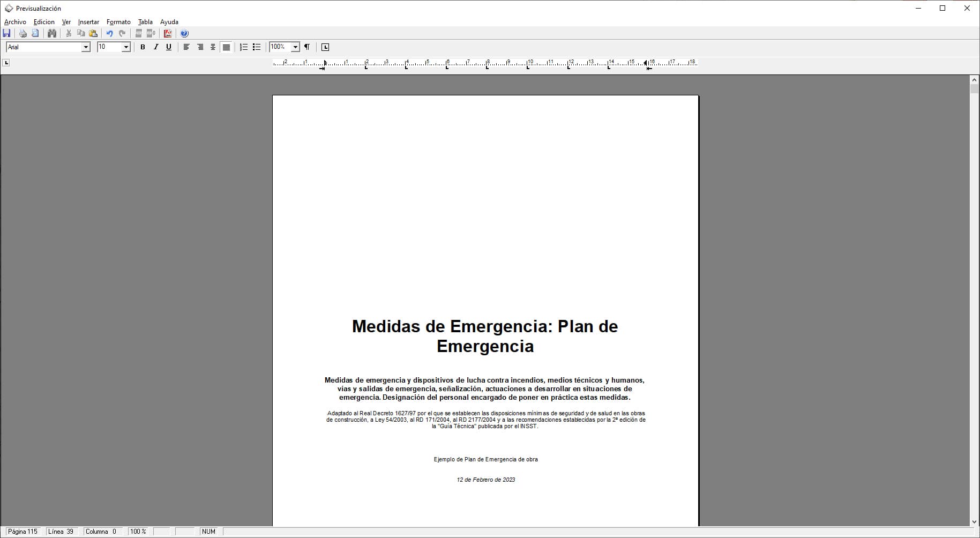Toggle bulleted list
This screenshot has width=980, height=538.
(x=257, y=47)
